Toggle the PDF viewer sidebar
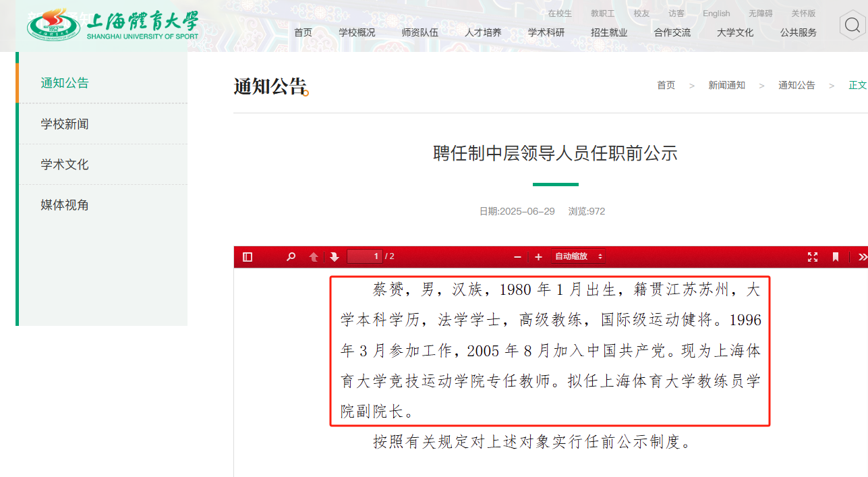The image size is (868, 477). pos(248,257)
